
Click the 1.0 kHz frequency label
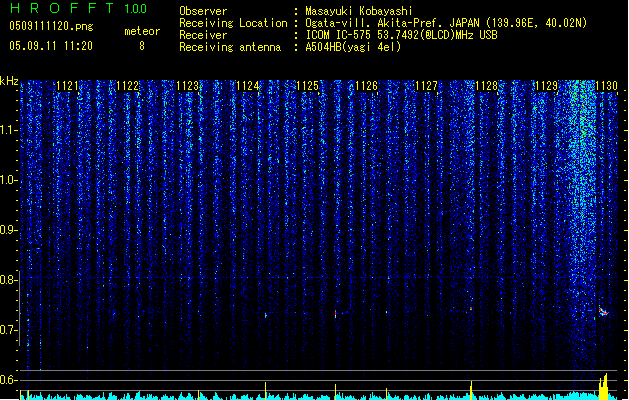(x=9, y=180)
